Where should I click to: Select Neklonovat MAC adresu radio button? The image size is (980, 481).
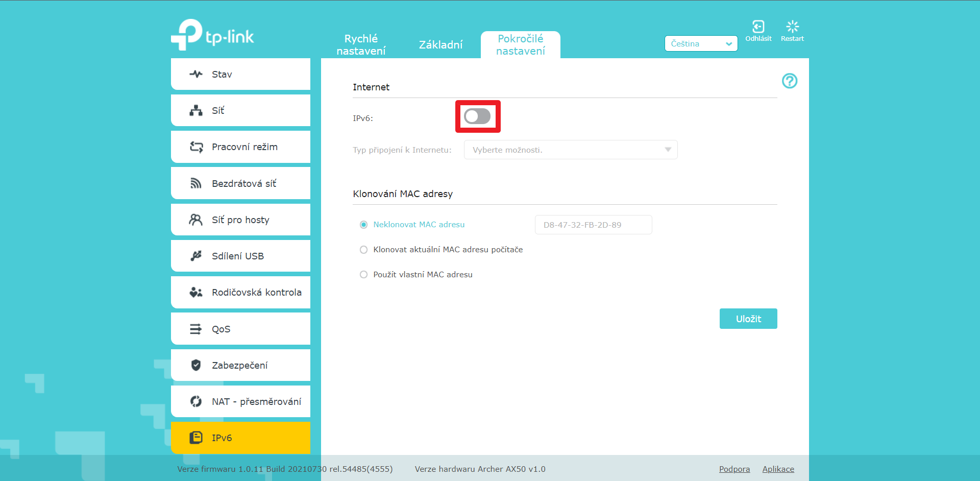[x=363, y=225]
